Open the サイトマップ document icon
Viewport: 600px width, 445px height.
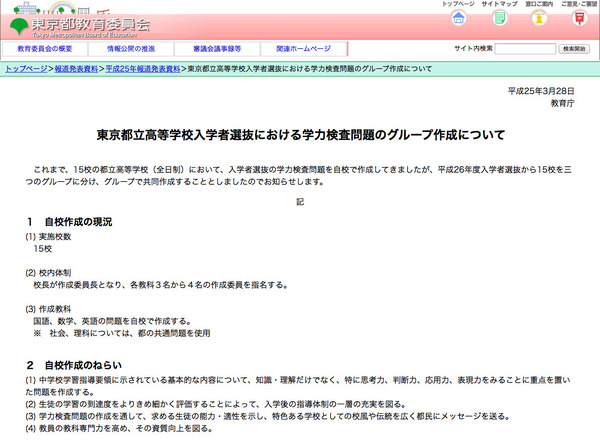point(499,18)
